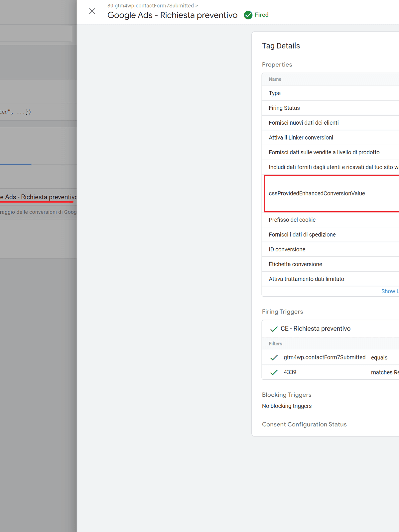Click the green Fired status checkmark icon
The image size is (399, 532).
(x=248, y=15)
